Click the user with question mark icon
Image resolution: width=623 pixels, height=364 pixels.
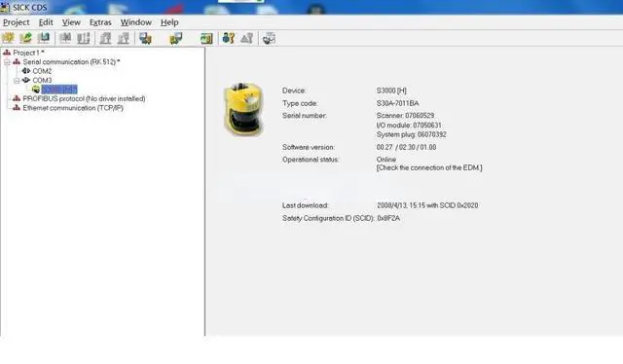pos(229,38)
